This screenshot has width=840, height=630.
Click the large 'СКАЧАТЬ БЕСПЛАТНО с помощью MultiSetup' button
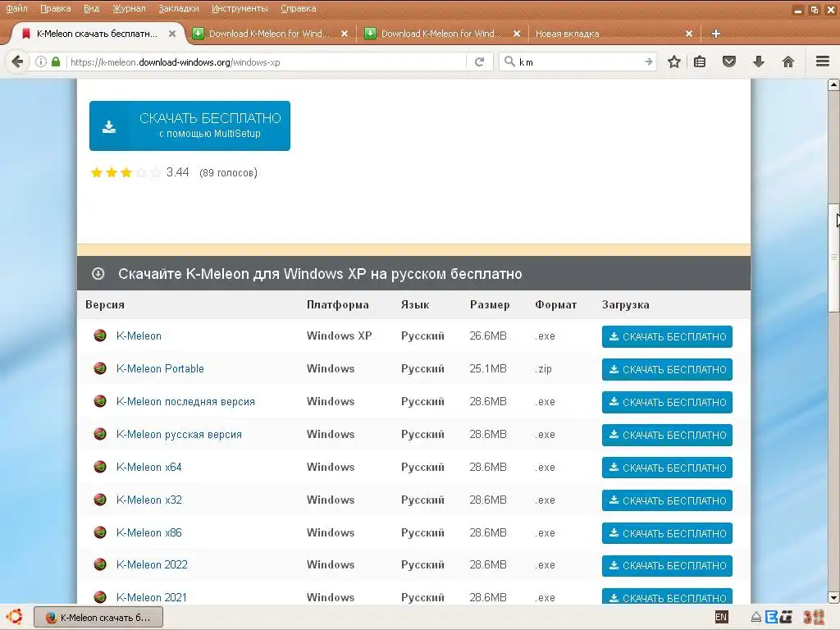[189, 126]
